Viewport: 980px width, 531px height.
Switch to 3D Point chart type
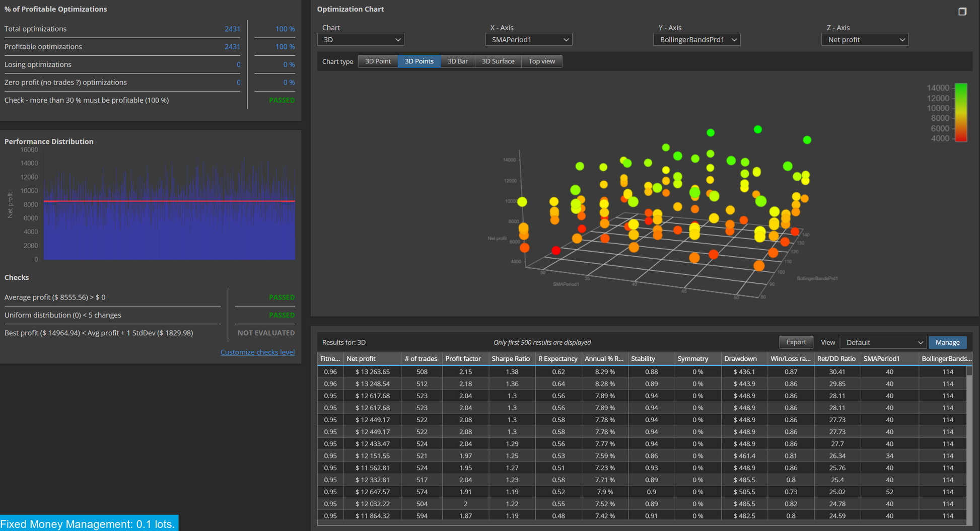(x=378, y=61)
